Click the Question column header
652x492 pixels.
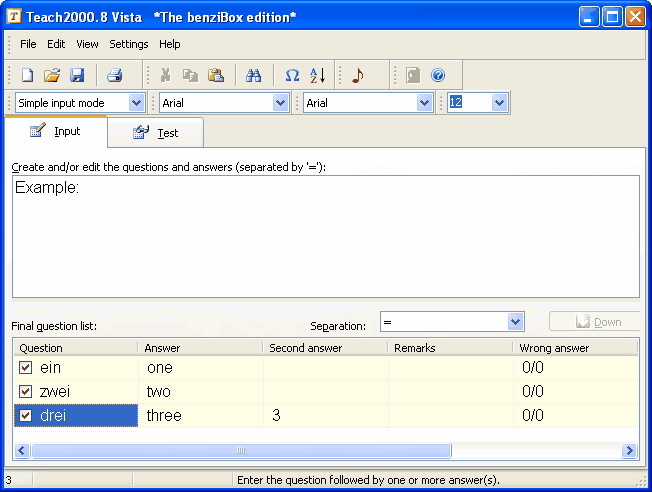(x=76, y=348)
